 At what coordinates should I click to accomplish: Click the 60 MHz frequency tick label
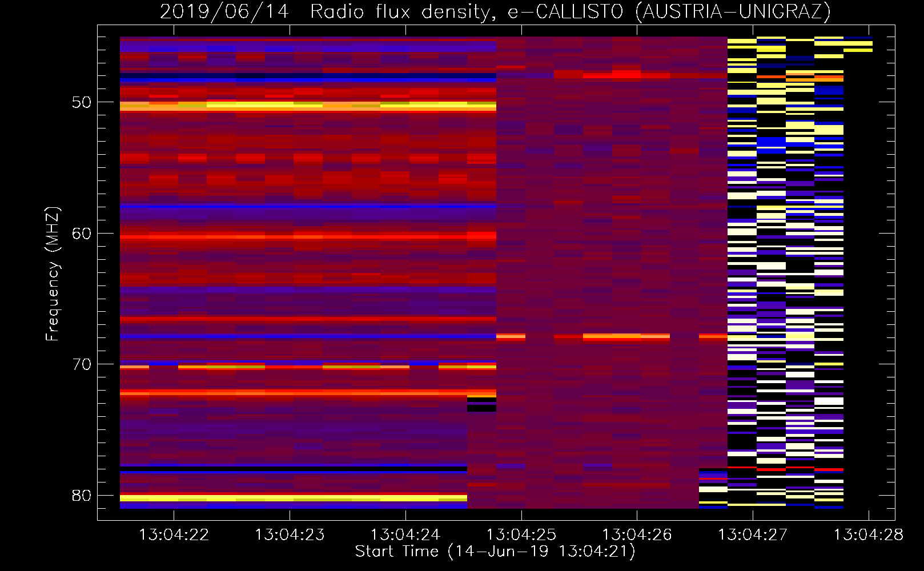click(82, 234)
